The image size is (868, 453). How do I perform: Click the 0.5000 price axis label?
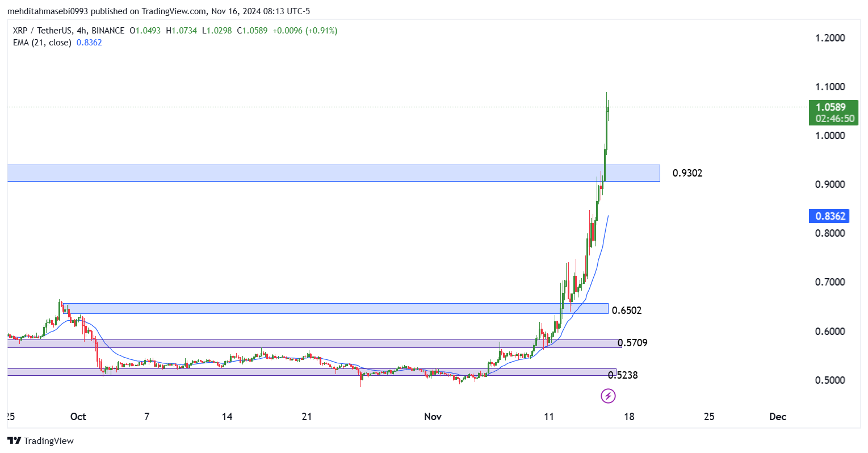pos(830,380)
